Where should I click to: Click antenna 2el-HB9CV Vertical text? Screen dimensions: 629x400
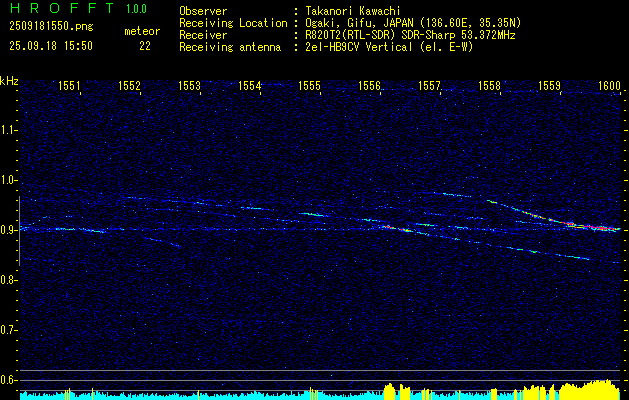click(x=389, y=47)
